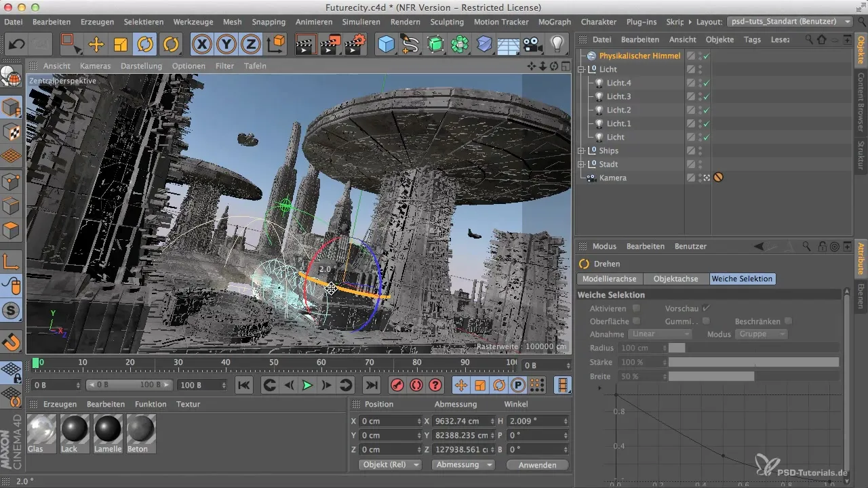Enable the Aktivieren checkbox
The image size is (868, 488).
636,308
